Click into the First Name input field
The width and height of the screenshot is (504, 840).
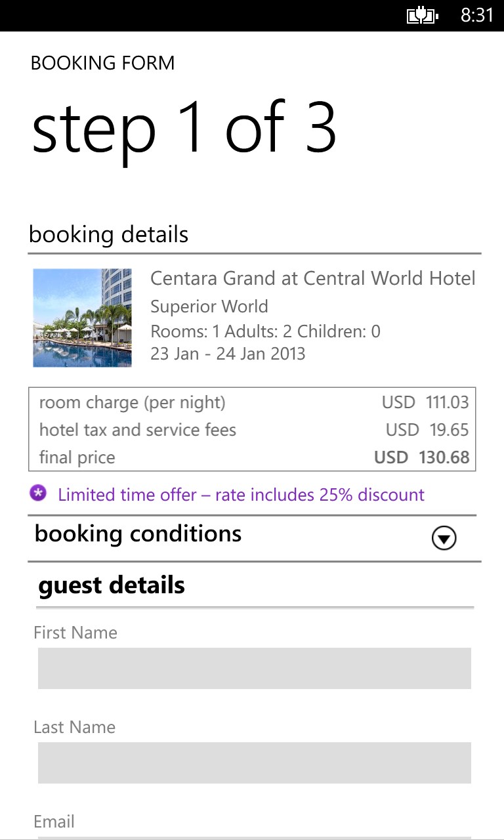point(254,668)
